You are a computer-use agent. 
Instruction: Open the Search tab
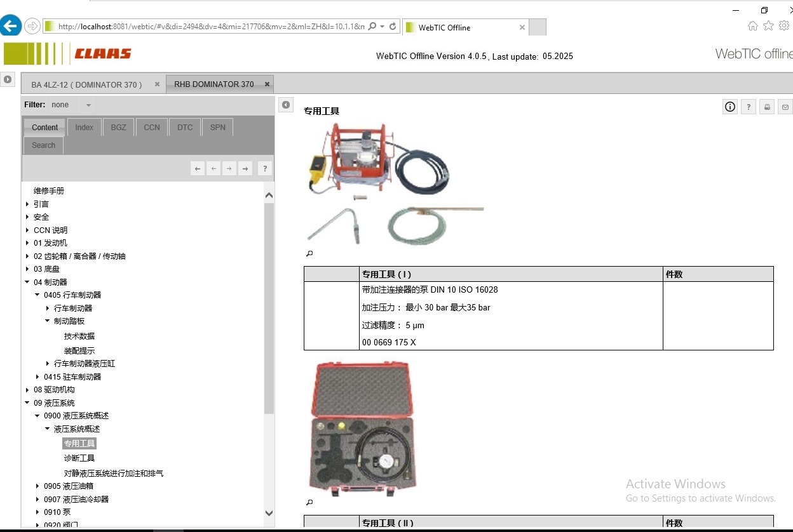click(x=44, y=145)
